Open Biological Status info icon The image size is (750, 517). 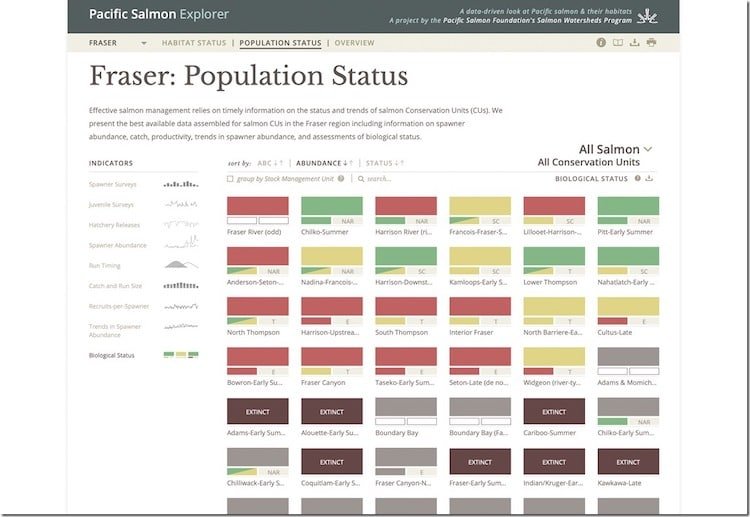click(638, 178)
